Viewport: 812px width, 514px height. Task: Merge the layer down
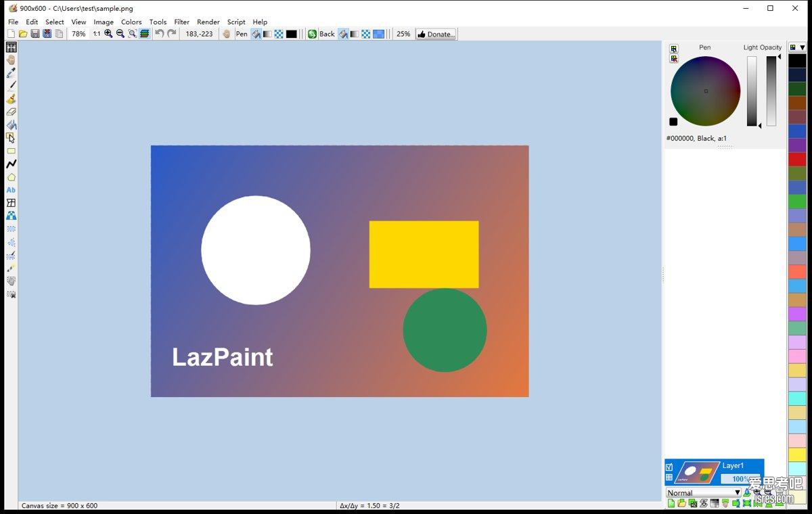(704, 503)
